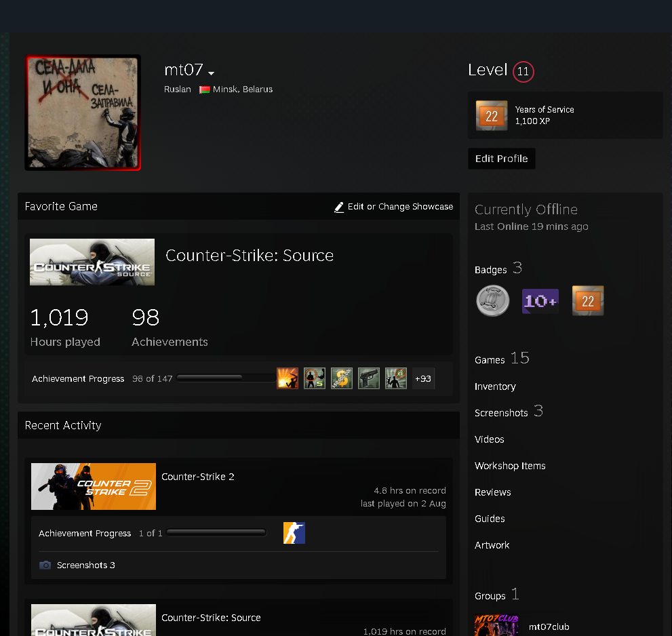
Task: Click the Counter-Strike: Source achievement progress bar
Action: click(226, 378)
